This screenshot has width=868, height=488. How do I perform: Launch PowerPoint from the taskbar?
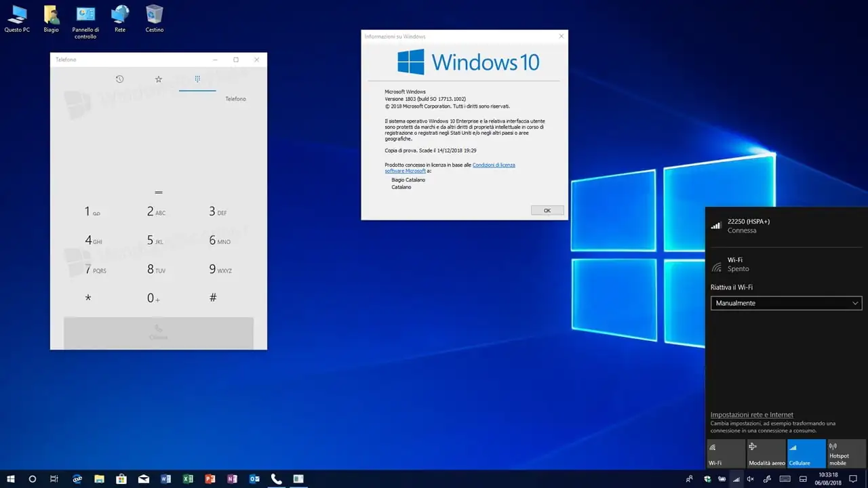(210, 479)
